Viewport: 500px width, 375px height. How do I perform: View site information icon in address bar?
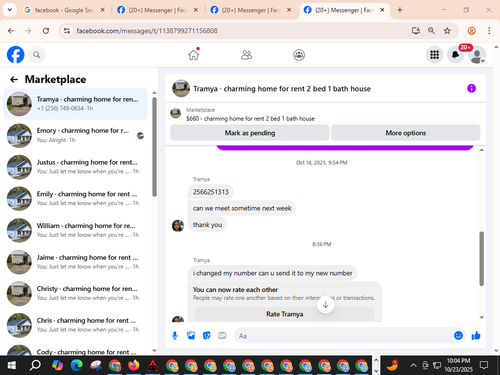[x=67, y=31]
